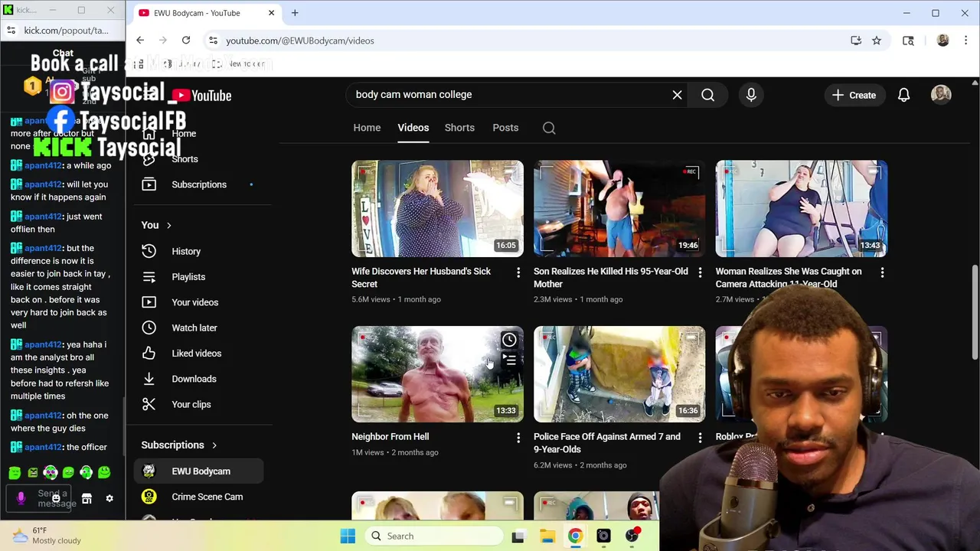The width and height of the screenshot is (980, 551).
Task: Click the browser address bar URL
Action: [300, 41]
